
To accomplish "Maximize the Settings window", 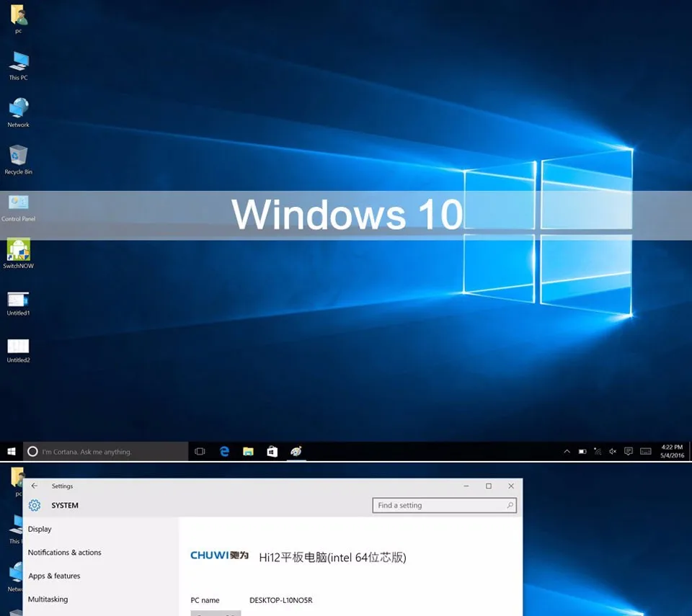I will 489,486.
